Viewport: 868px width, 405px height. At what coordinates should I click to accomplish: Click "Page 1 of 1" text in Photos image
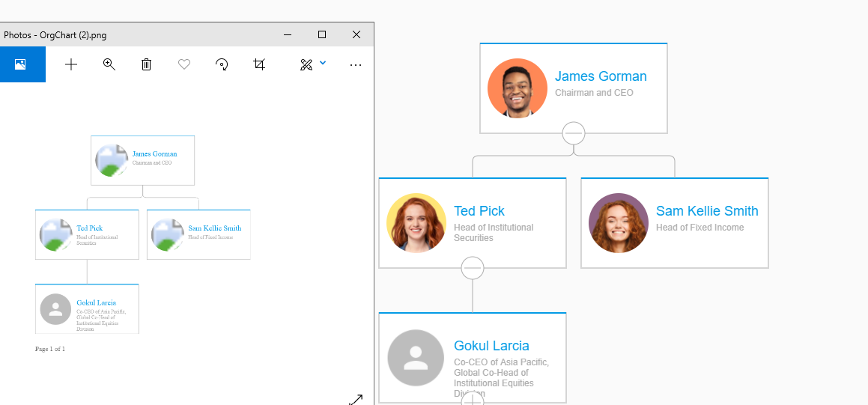50,349
